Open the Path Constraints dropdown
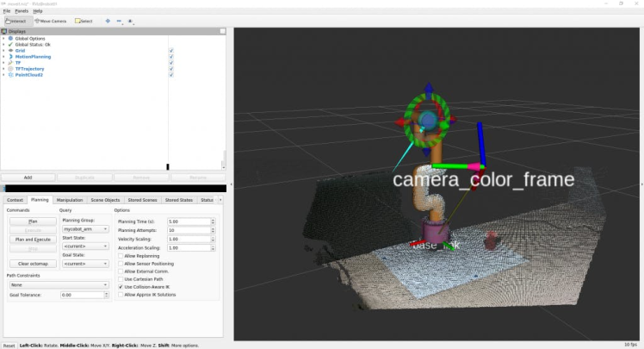 click(58, 284)
